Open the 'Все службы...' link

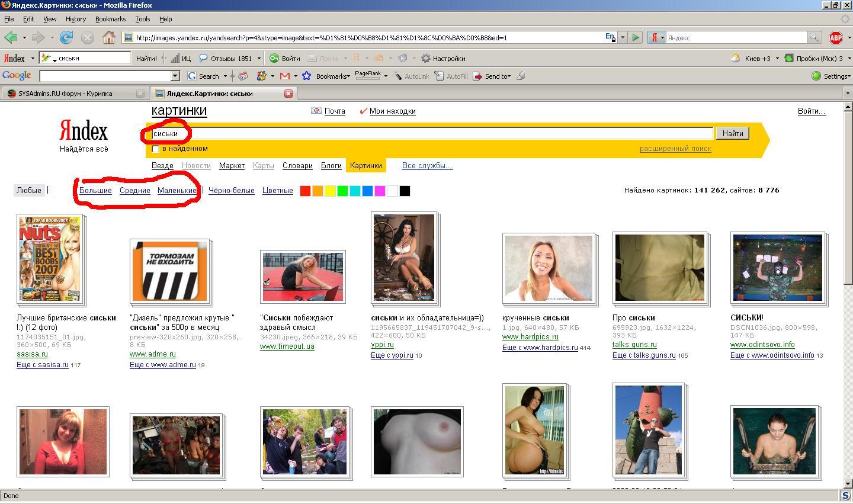(x=427, y=166)
